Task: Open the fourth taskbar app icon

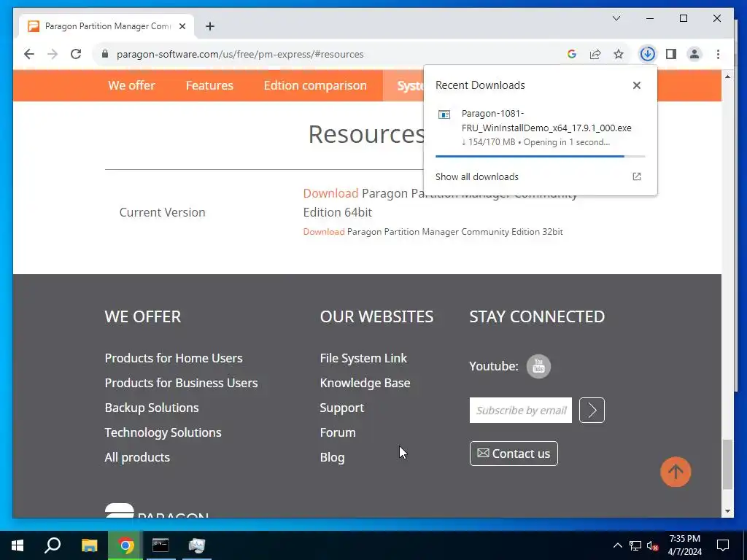Action: (197, 545)
